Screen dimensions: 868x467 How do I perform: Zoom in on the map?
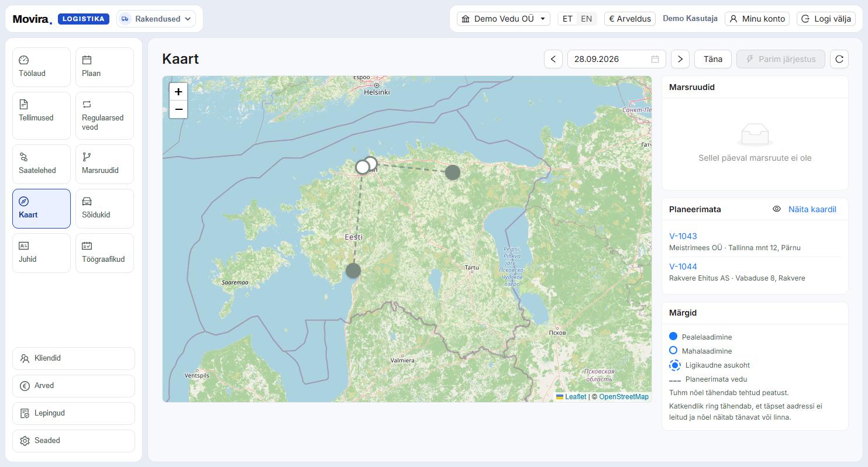(x=178, y=92)
